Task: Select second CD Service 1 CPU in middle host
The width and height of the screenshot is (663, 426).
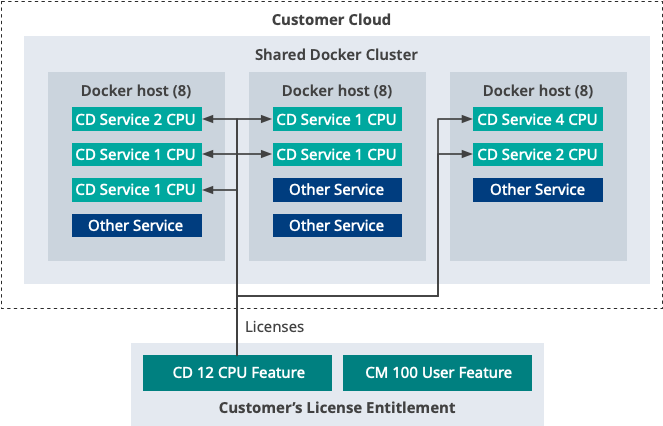Action: tap(336, 155)
